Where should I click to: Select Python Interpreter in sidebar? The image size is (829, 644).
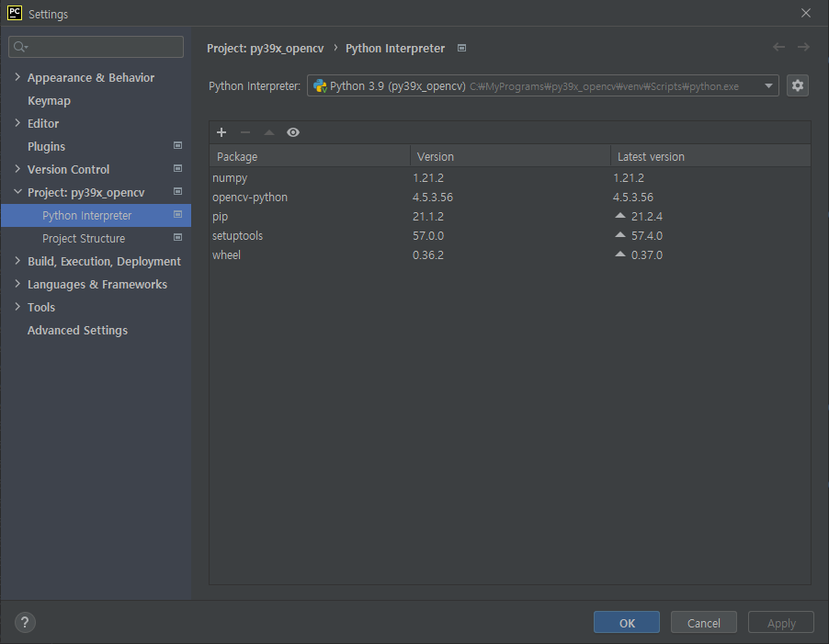click(96, 216)
